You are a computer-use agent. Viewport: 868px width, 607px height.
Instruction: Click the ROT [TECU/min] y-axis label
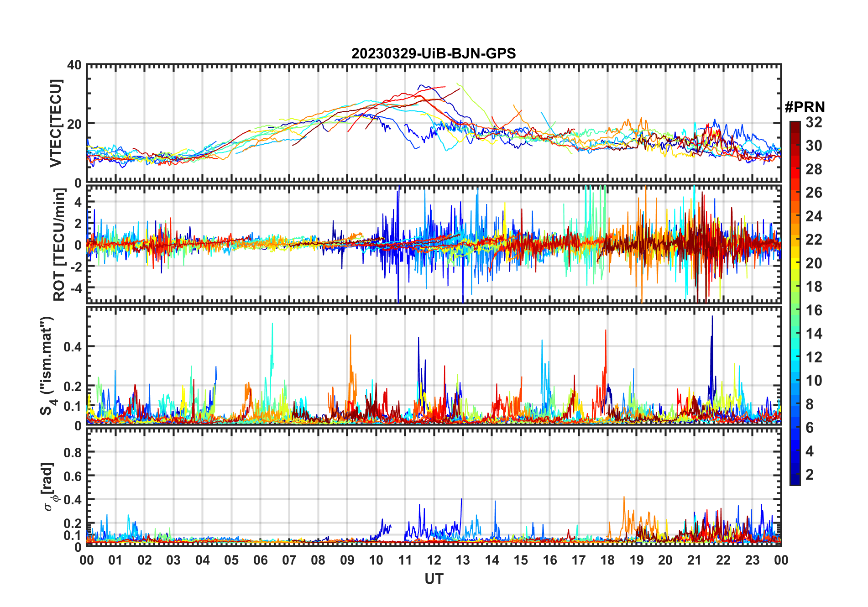point(59,245)
